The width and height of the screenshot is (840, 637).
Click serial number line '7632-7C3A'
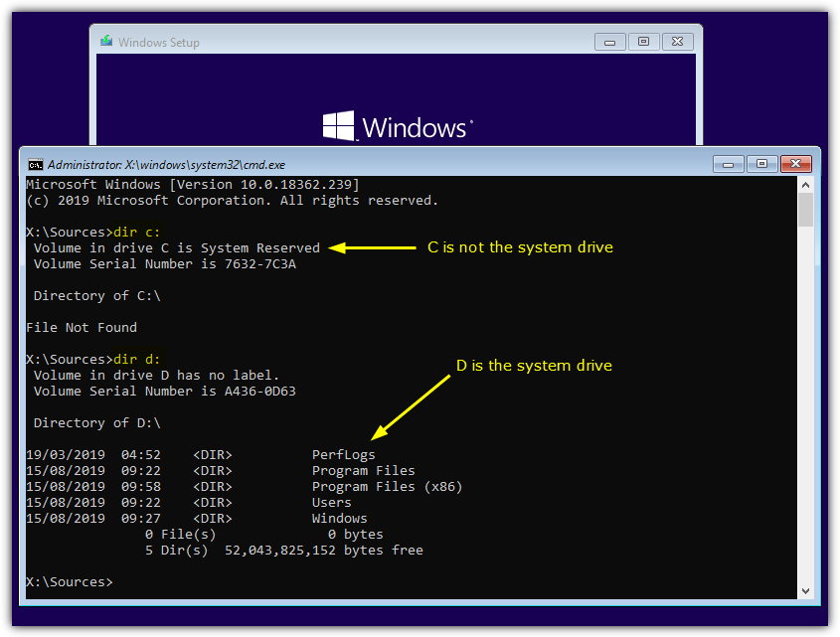pos(164,263)
